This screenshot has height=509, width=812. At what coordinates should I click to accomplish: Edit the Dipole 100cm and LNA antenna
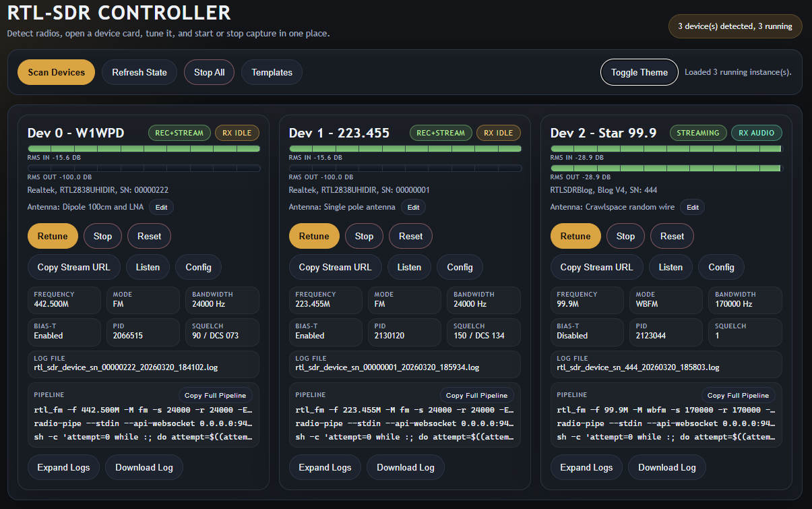click(162, 208)
